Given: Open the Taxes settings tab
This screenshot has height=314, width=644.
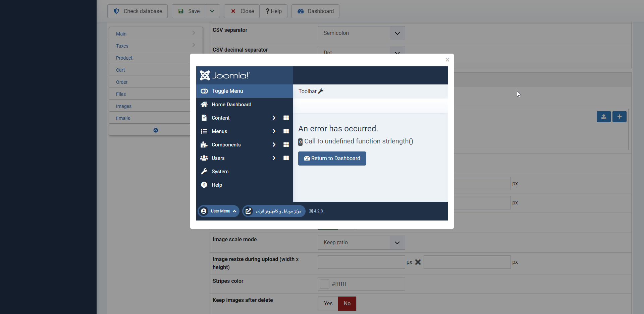Looking at the screenshot, I should (156, 45).
